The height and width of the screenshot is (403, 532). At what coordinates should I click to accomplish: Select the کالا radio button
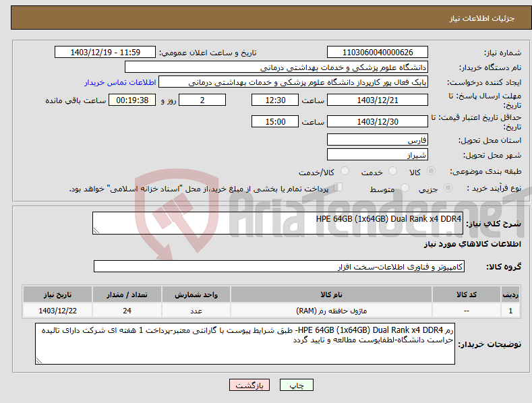pyautogui.click(x=432, y=171)
